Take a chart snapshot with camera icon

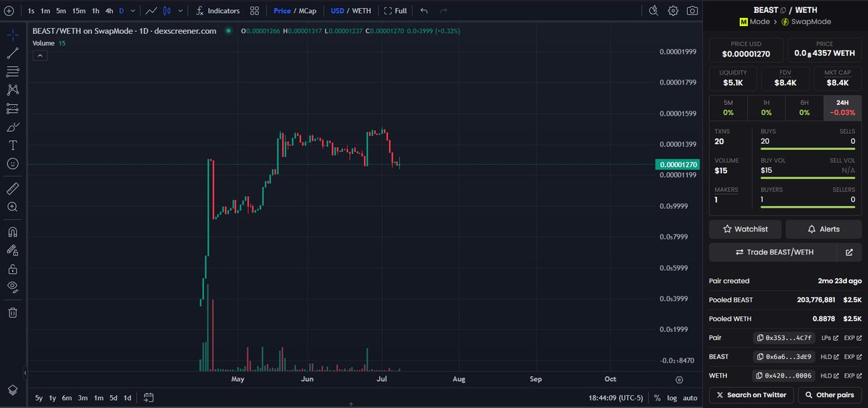[x=692, y=11]
